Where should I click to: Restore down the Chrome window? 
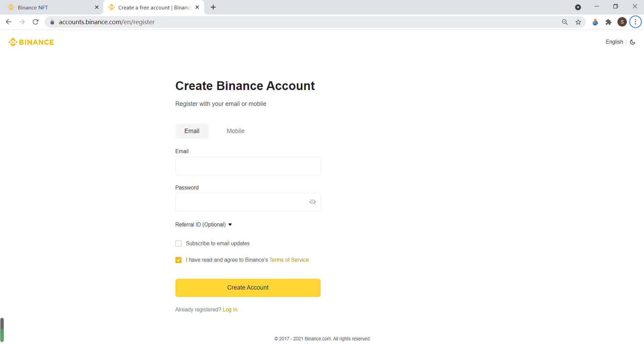(615, 6)
